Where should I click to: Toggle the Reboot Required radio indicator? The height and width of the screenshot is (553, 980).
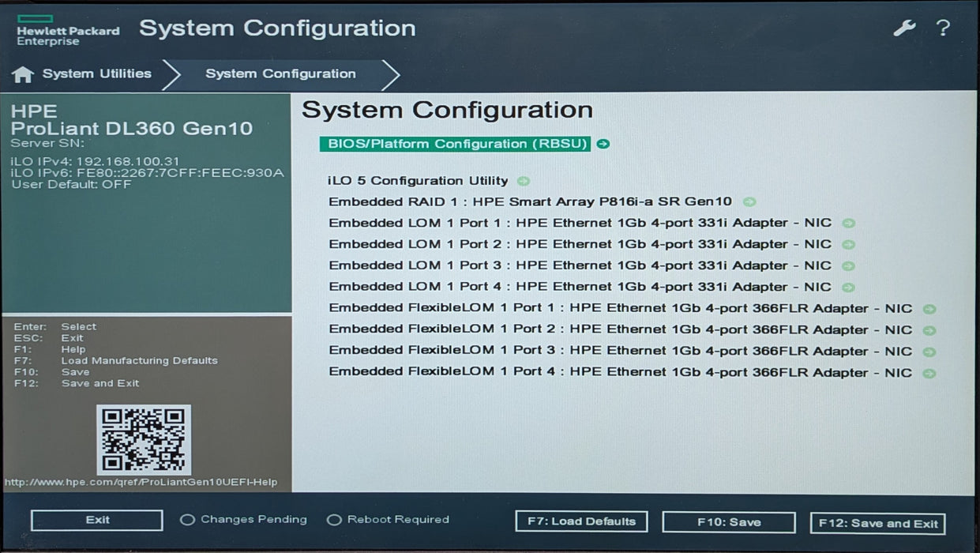coord(334,520)
